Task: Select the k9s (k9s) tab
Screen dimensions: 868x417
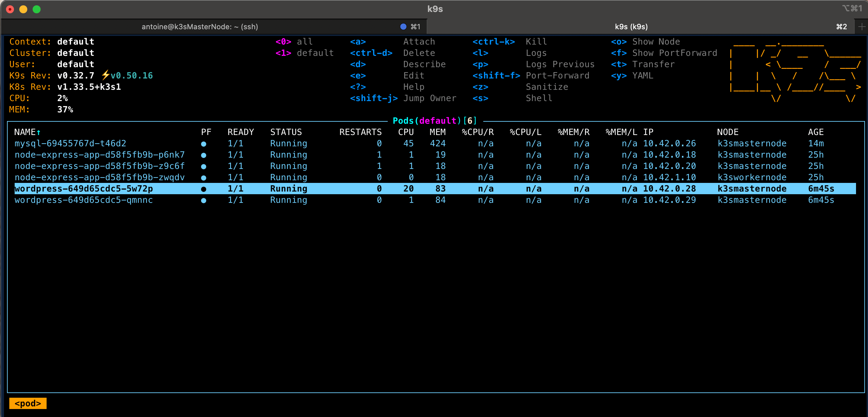Action: [631, 27]
